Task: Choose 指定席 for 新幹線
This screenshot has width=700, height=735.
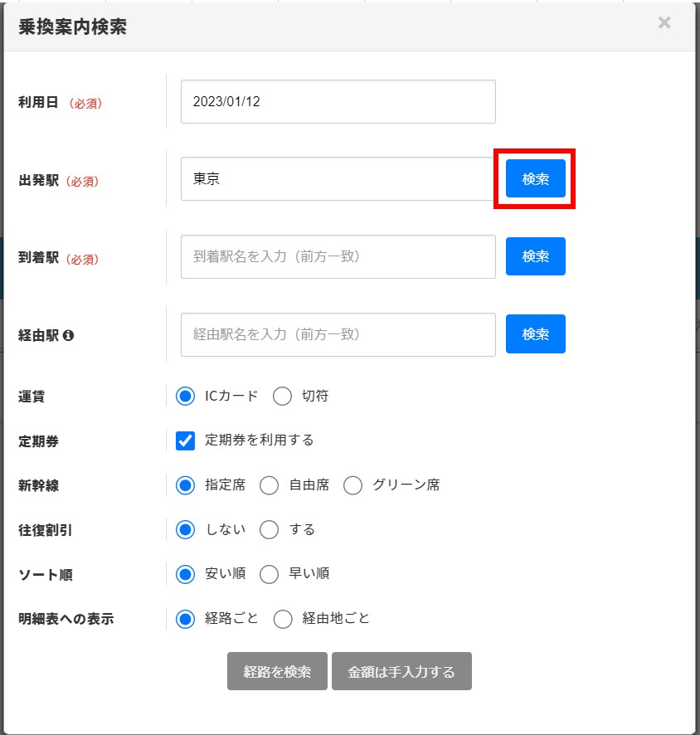Action: pos(185,485)
